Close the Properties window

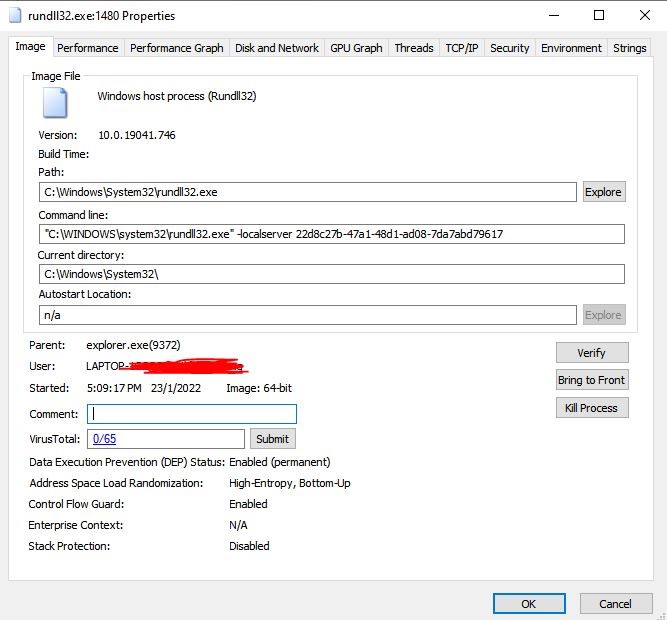[x=644, y=15]
